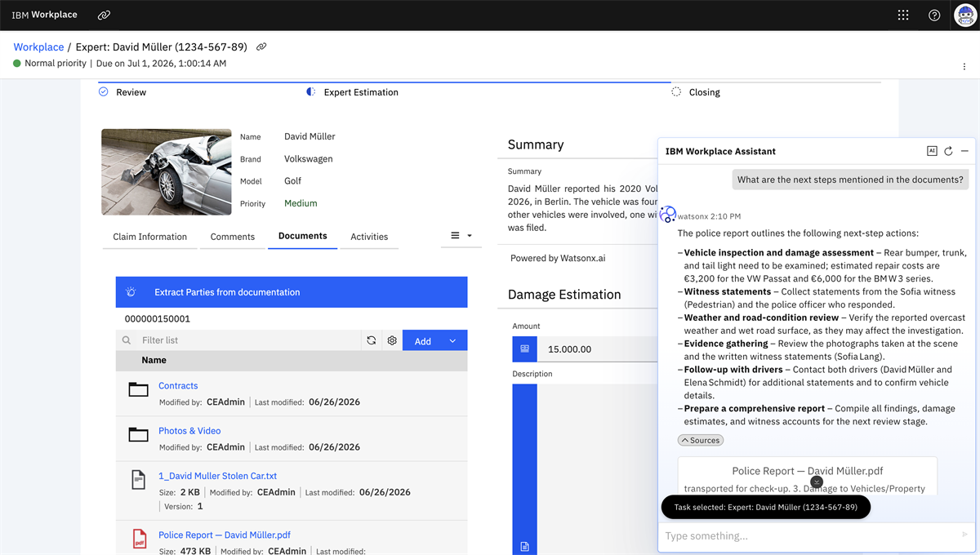Open the app switcher grid icon
Screen dimensions: 980x555
(903, 15)
